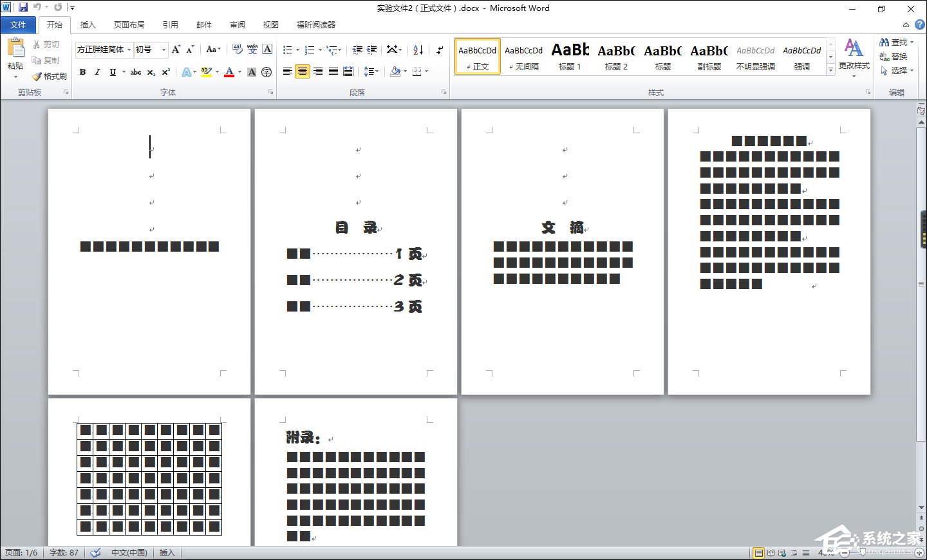This screenshot has width=927, height=560.
Task: Switch to the 插入 ribbon tab
Action: coord(88,24)
